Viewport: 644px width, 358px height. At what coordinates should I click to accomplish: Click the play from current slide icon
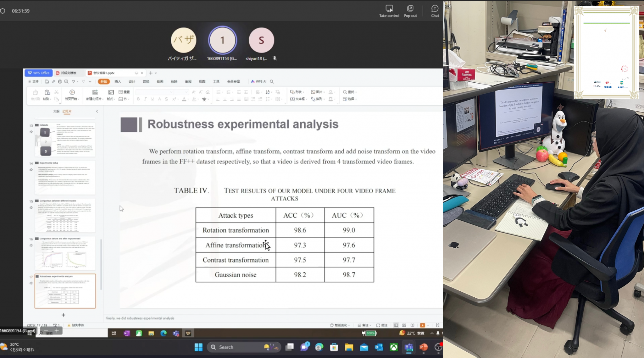click(x=72, y=92)
